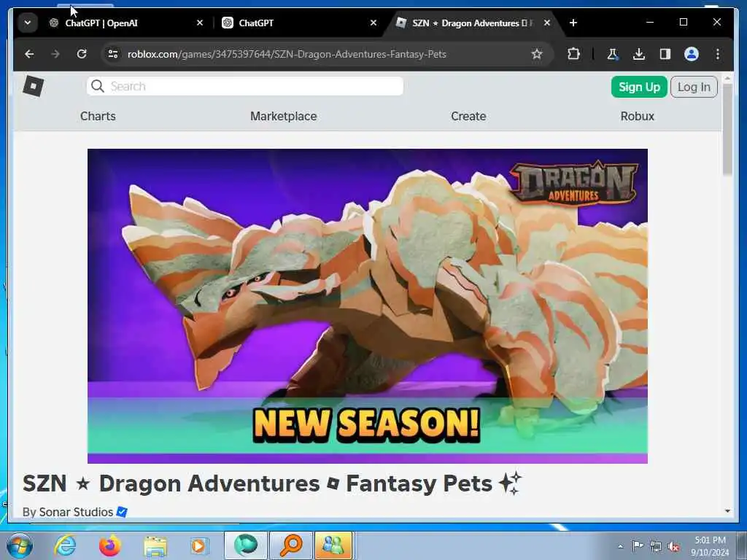Open a new browser tab
The height and width of the screenshot is (560, 747).
pyautogui.click(x=573, y=23)
